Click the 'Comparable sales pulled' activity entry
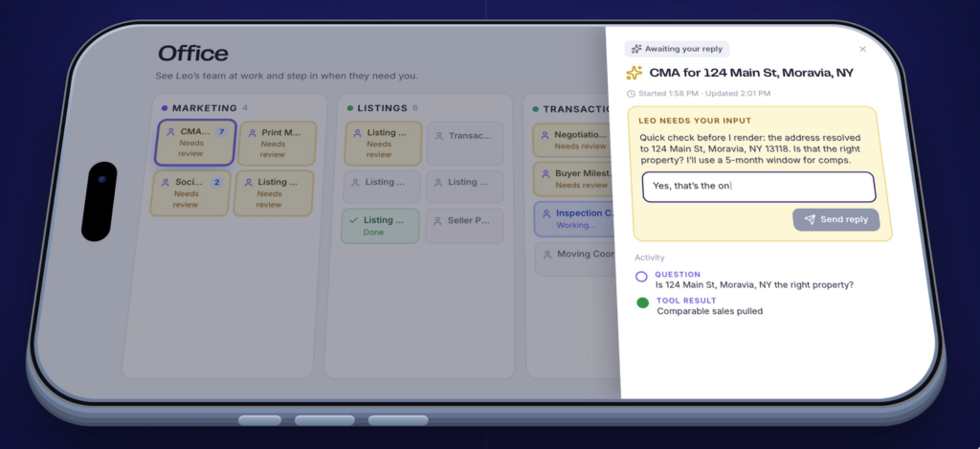 [710, 311]
